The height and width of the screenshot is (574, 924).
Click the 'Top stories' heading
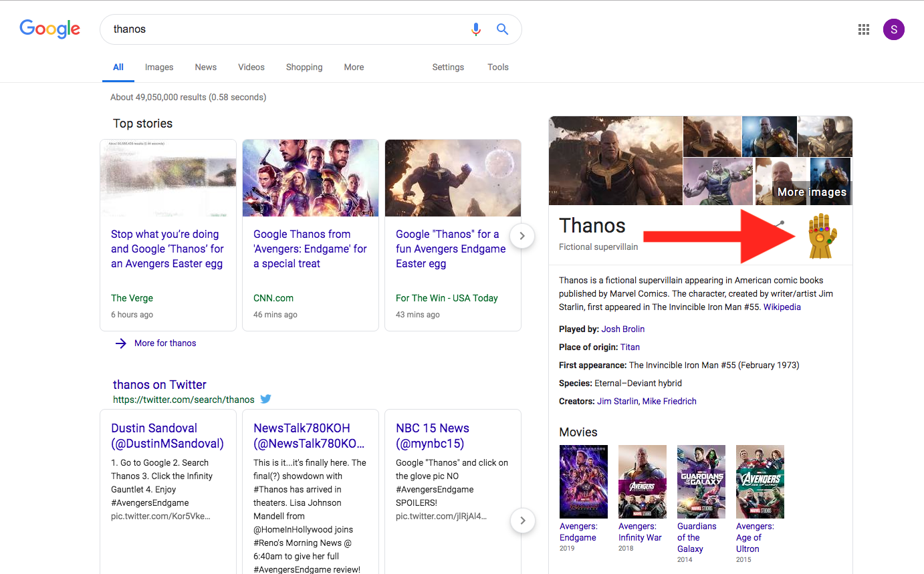tap(142, 123)
